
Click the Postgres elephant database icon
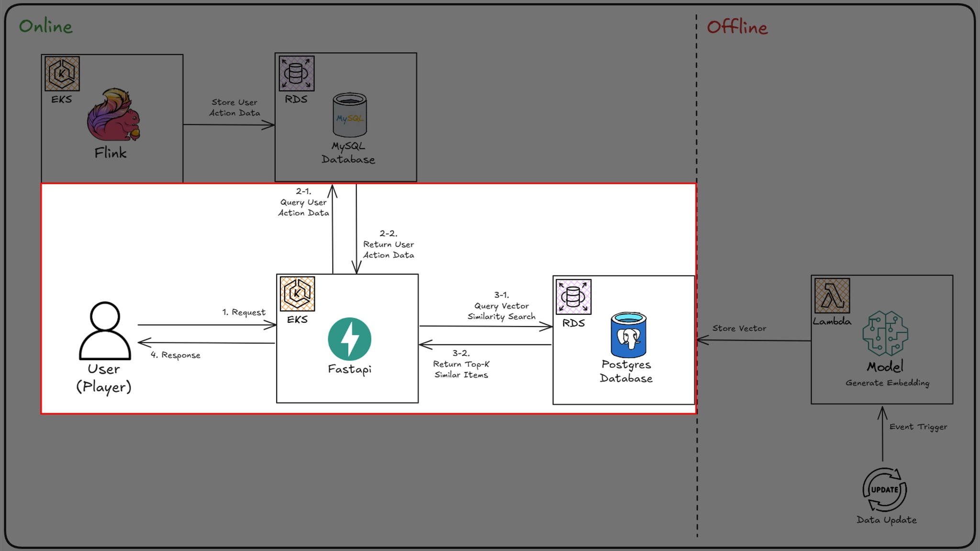(628, 335)
